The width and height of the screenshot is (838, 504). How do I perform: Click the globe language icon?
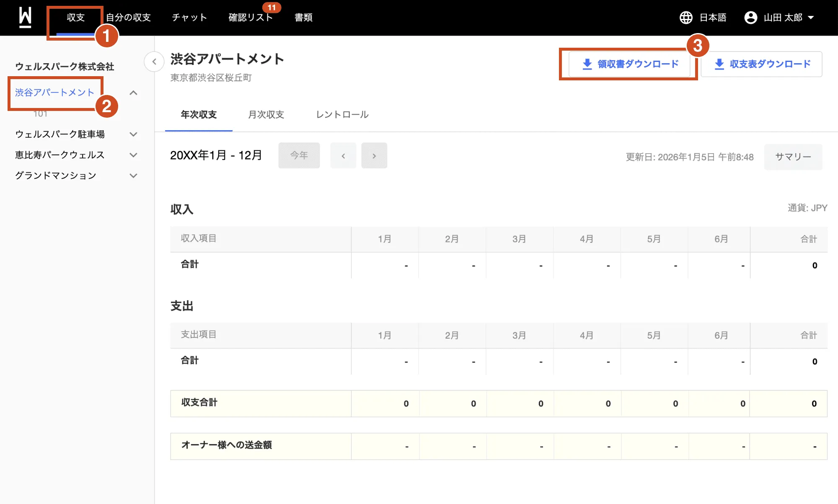[x=686, y=18]
